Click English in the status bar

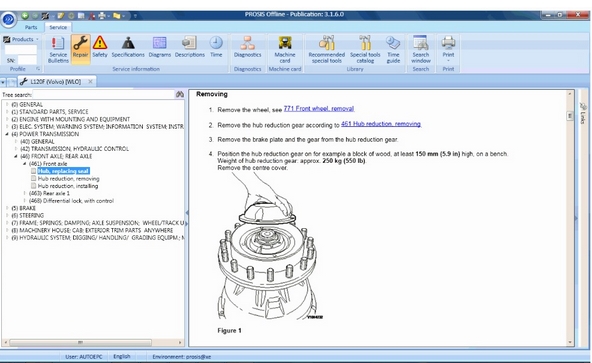point(122,356)
